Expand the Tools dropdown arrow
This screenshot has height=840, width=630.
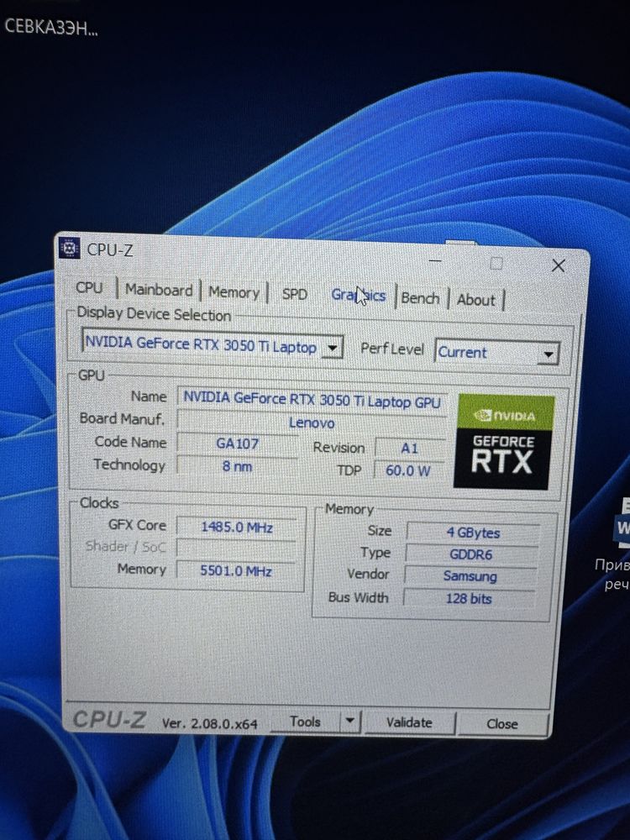[x=349, y=721]
